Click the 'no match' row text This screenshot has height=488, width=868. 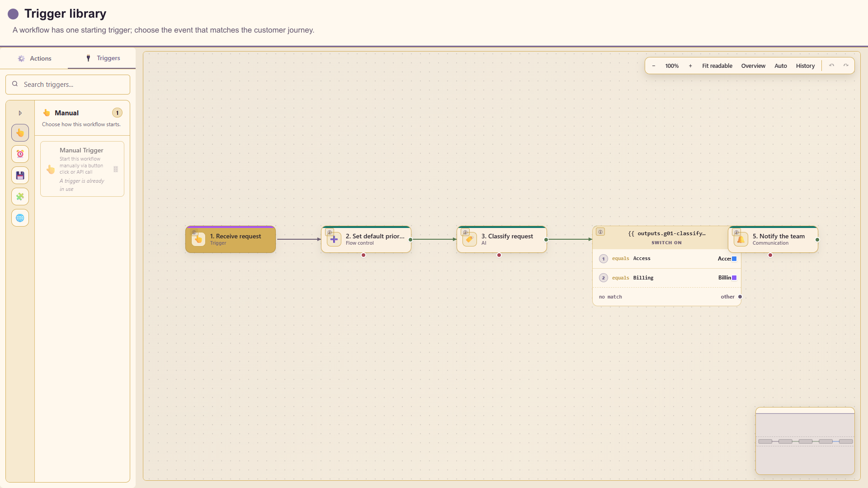[x=610, y=297]
